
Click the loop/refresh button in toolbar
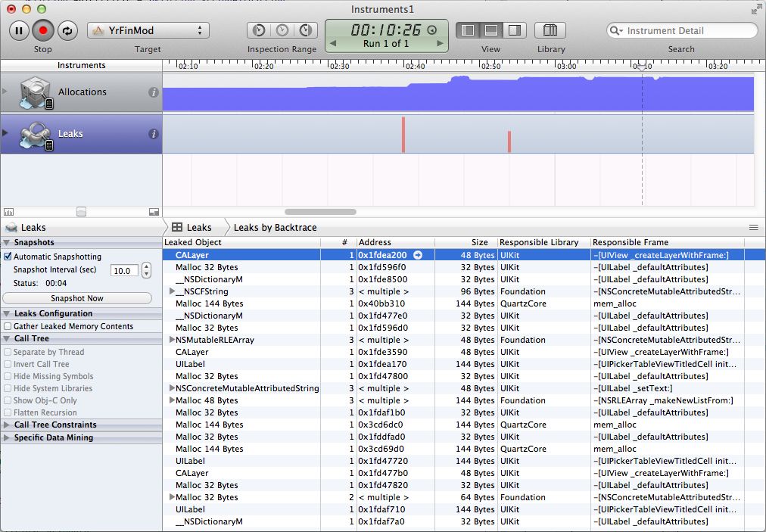(x=67, y=31)
